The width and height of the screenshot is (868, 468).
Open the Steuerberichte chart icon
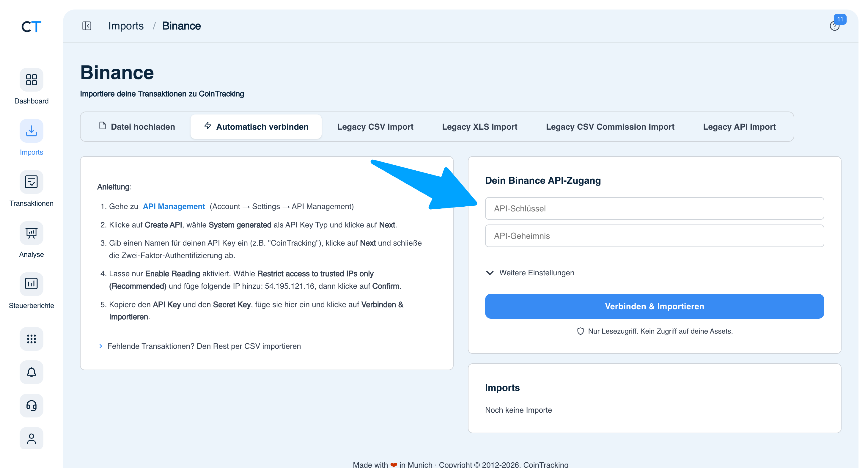31,284
